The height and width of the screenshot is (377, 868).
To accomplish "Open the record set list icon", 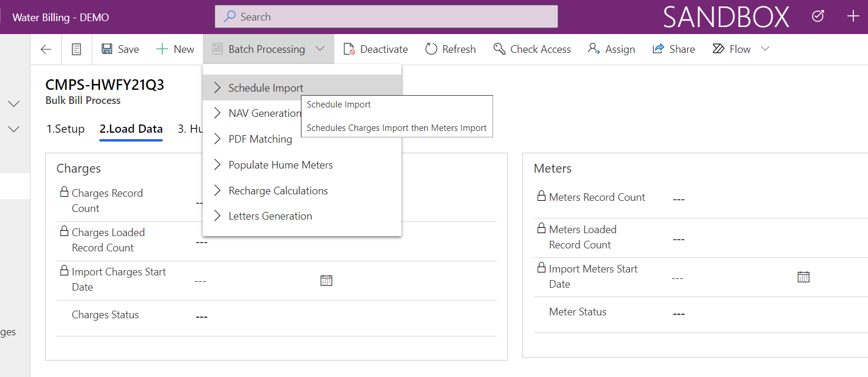I will click(x=76, y=49).
